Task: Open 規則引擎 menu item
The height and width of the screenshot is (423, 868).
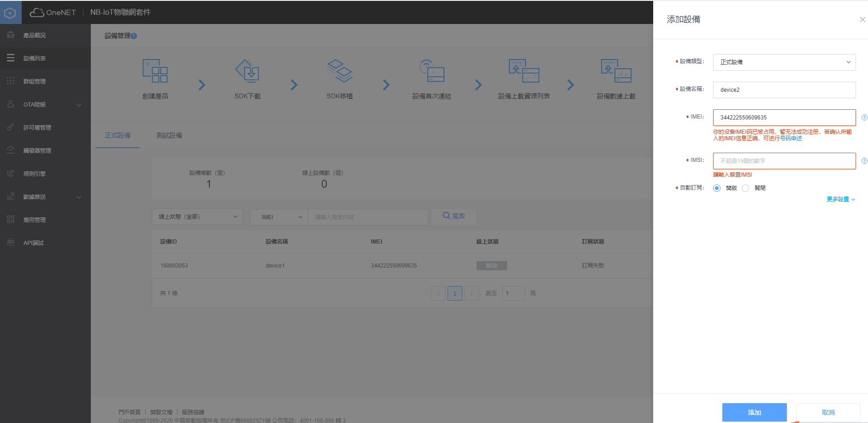Action: pyautogui.click(x=45, y=173)
